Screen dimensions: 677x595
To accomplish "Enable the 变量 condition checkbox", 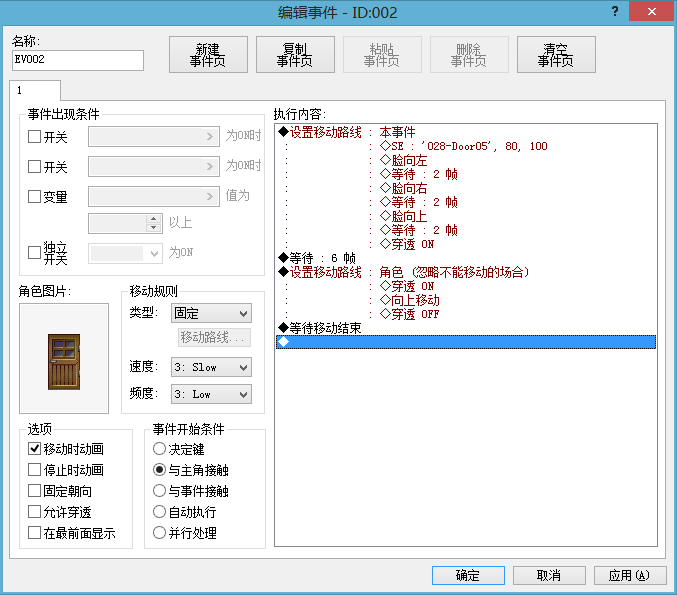I will pos(34,196).
